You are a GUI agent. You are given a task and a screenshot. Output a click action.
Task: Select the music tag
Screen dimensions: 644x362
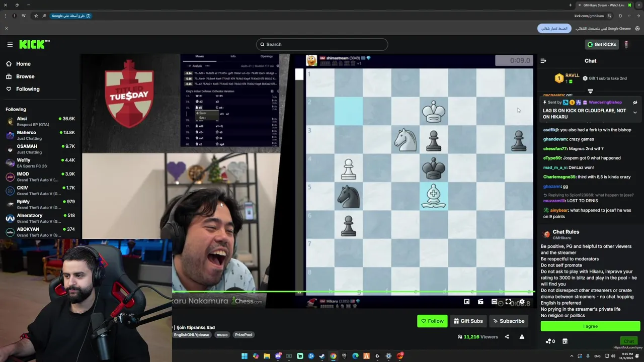222,335
